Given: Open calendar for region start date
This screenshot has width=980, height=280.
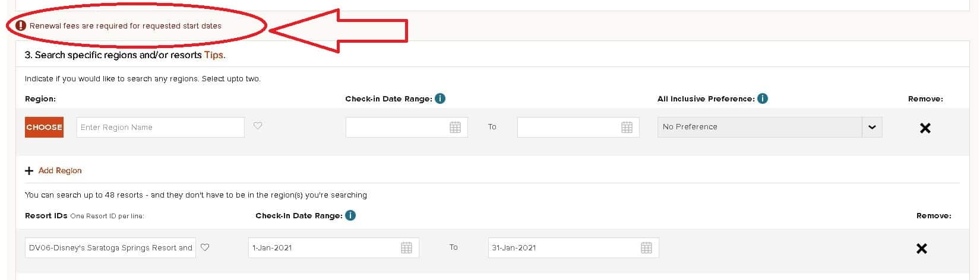Looking at the screenshot, I should coord(455,127).
